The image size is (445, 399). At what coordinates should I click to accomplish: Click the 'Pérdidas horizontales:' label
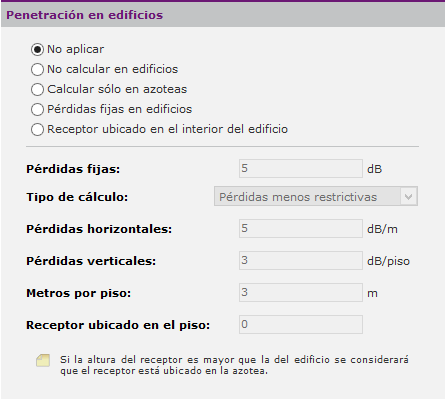tap(99, 229)
